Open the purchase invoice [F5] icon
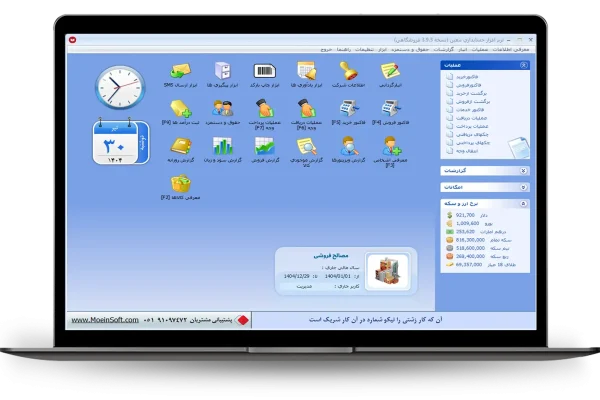Viewport: 600px width, 400px height. pos(348,110)
